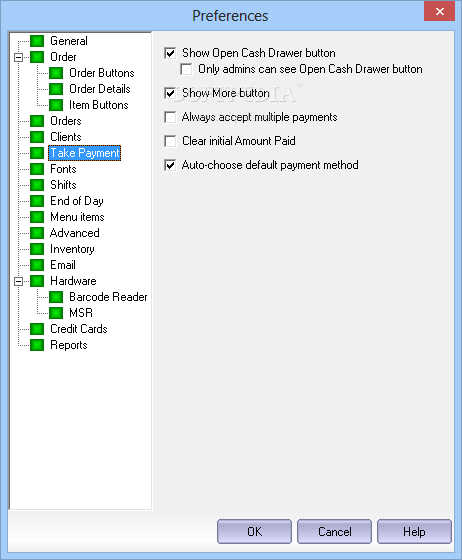Select Menu items in the tree
This screenshot has width=462, height=560.
(77, 217)
